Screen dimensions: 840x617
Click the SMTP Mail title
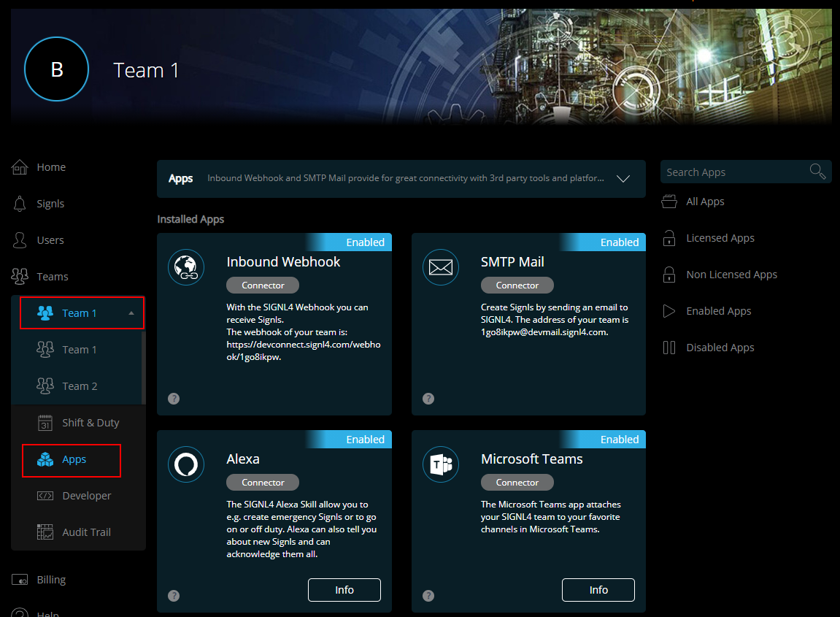click(x=512, y=261)
